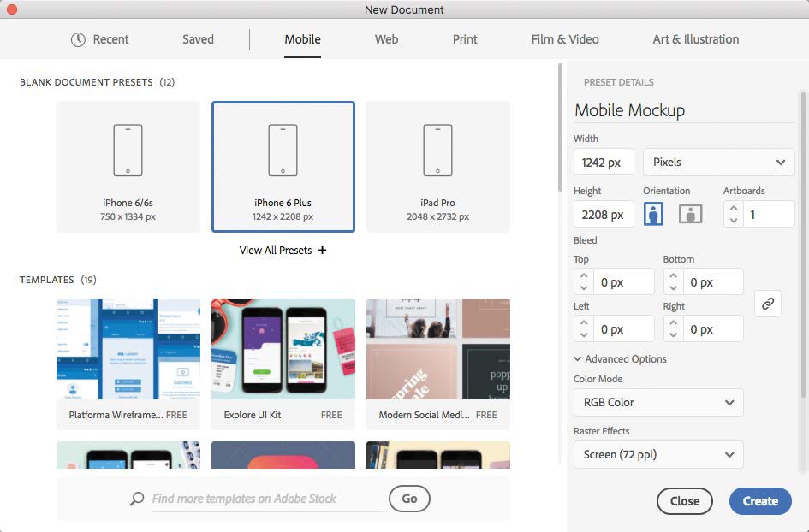Collapse the Advanced Options section
Screen dimensions: 809x532
pyautogui.click(x=620, y=358)
